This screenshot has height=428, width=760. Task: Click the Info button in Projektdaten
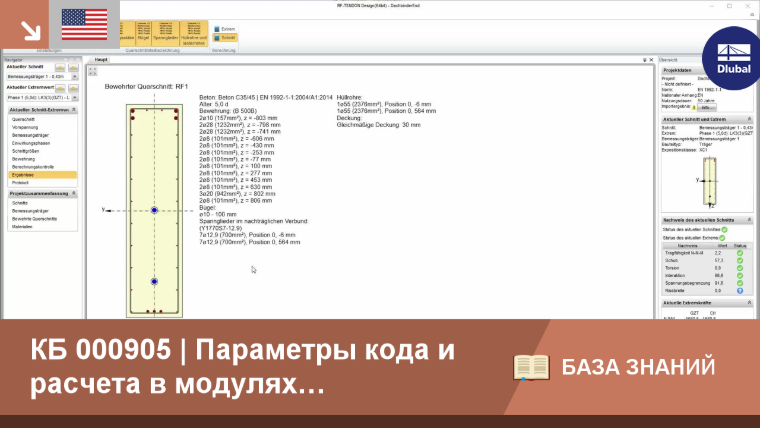tap(706, 108)
